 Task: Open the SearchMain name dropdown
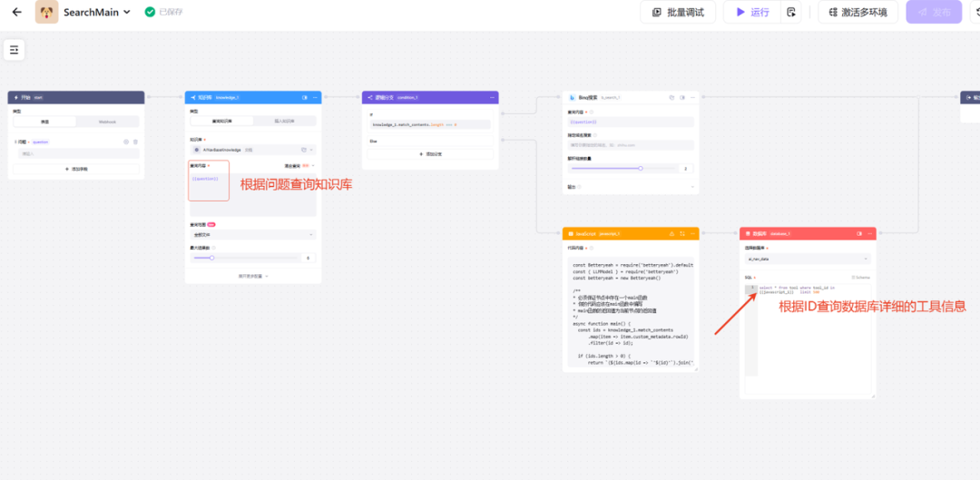pyautogui.click(x=127, y=12)
